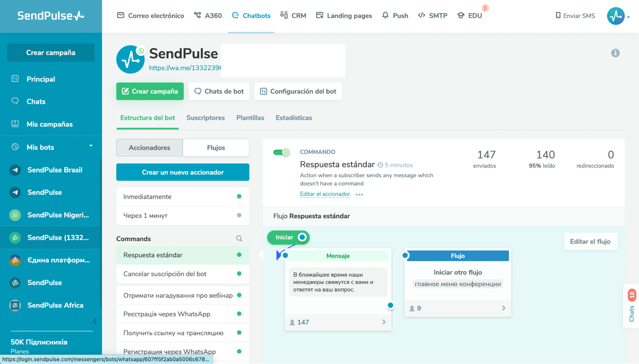
Task: Click the Iniciar flow start node
Action: pos(288,237)
